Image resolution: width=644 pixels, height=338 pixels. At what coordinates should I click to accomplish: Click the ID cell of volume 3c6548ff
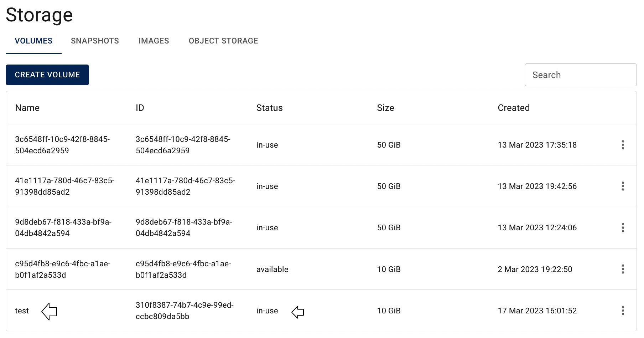click(183, 145)
